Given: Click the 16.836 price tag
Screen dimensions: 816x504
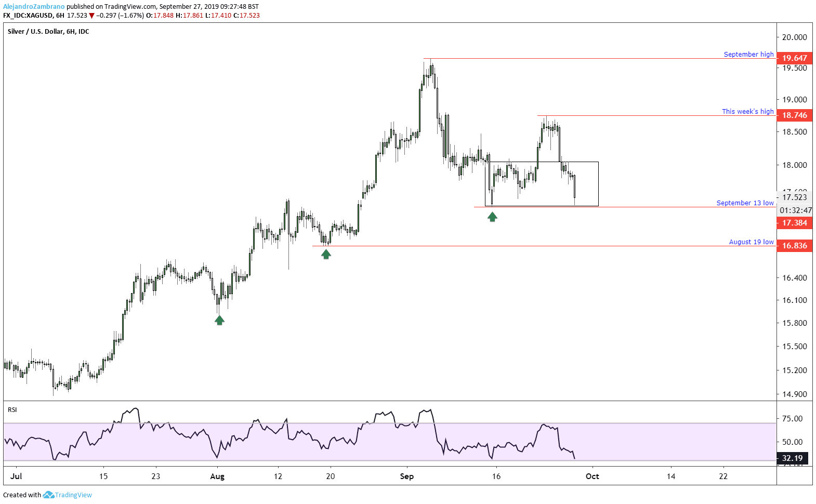Looking at the screenshot, I should tap(795, 246).
